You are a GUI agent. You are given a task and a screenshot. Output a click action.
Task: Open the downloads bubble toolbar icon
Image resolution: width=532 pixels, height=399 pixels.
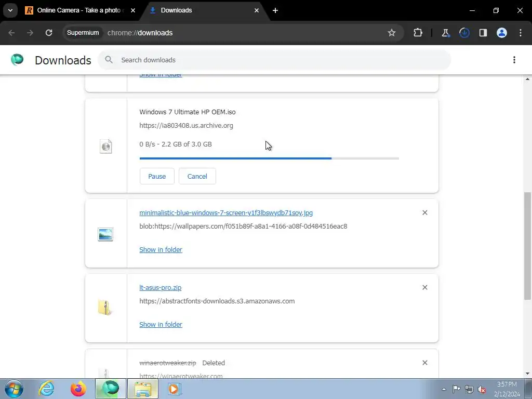pyautogui.click(x=464, y=33)
